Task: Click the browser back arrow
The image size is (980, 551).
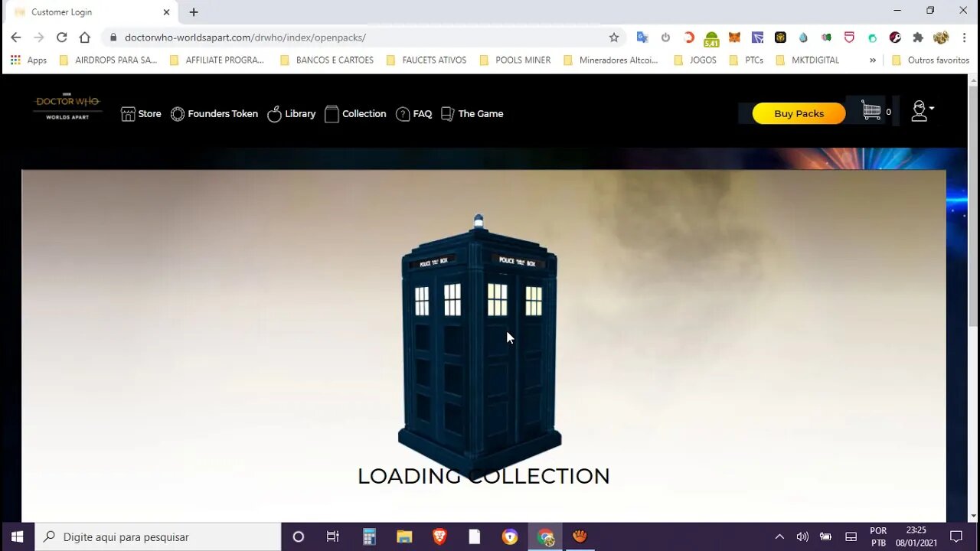Action: coord(16,37)
